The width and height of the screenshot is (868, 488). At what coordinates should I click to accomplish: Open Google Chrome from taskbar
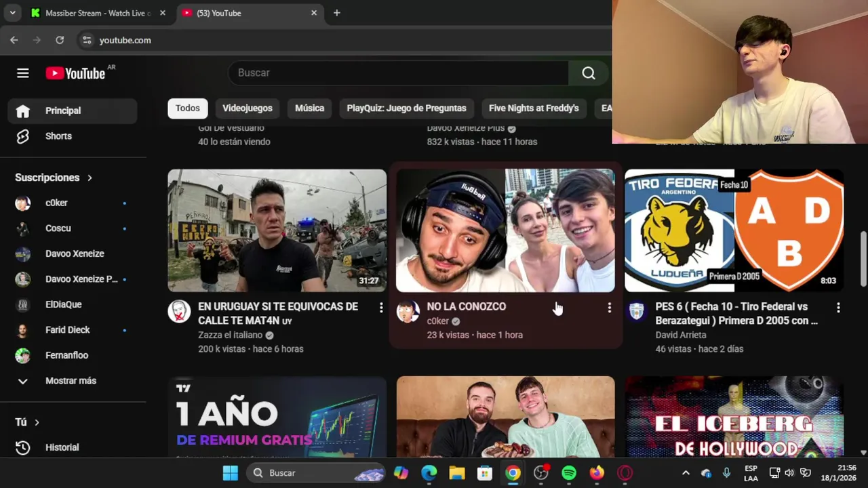(x=513, y=473)
